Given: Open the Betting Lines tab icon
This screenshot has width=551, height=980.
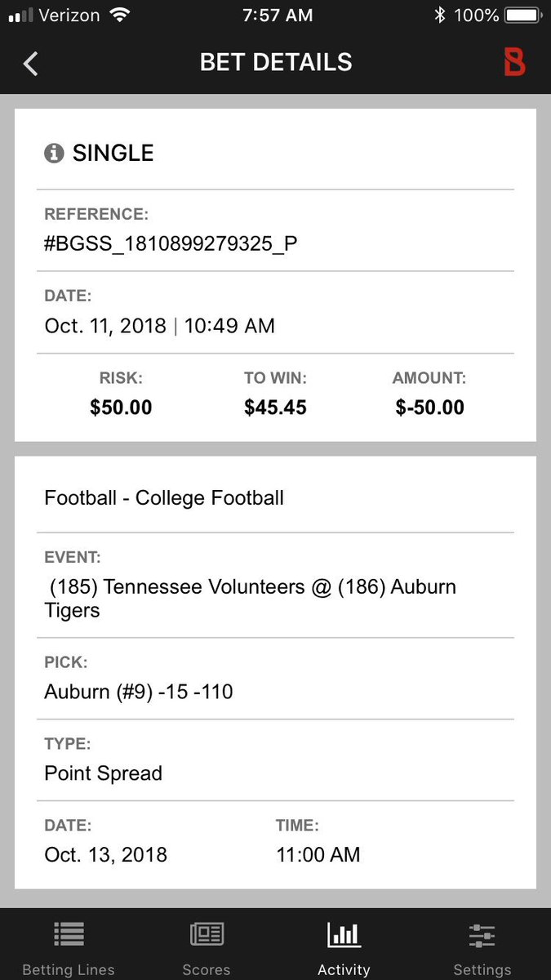Looking at the screenshot, I should [69, 934].
